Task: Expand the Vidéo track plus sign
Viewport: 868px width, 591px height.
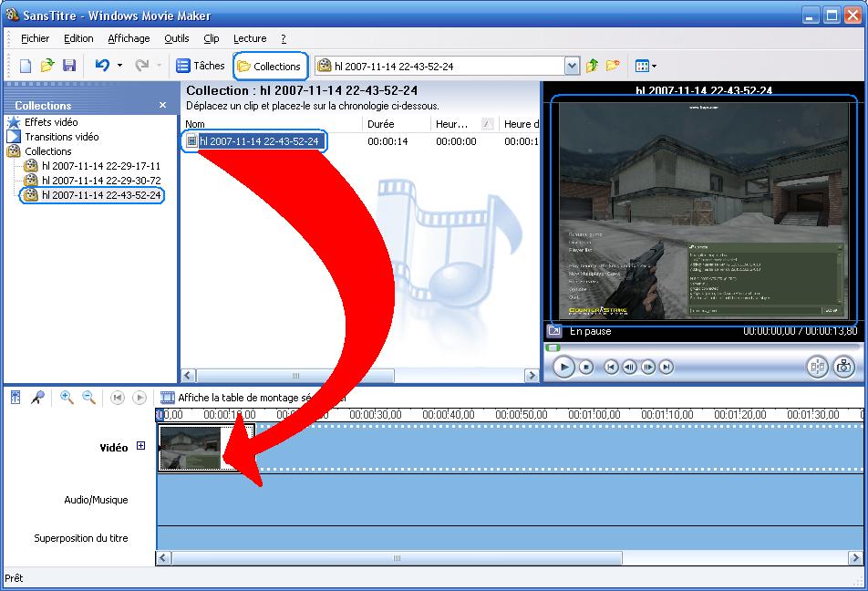Action: click(x=141, y=446)
